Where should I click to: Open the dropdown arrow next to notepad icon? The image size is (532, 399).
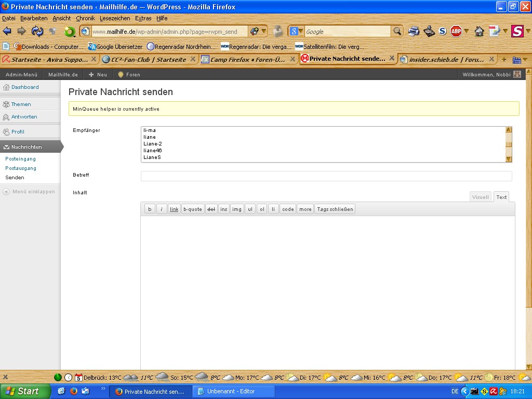pos(505,32)
